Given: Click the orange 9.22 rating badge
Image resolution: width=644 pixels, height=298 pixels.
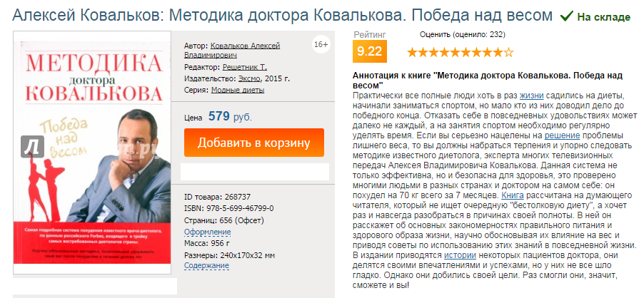Looking at the screenshot, I should (x=370, y=51).
